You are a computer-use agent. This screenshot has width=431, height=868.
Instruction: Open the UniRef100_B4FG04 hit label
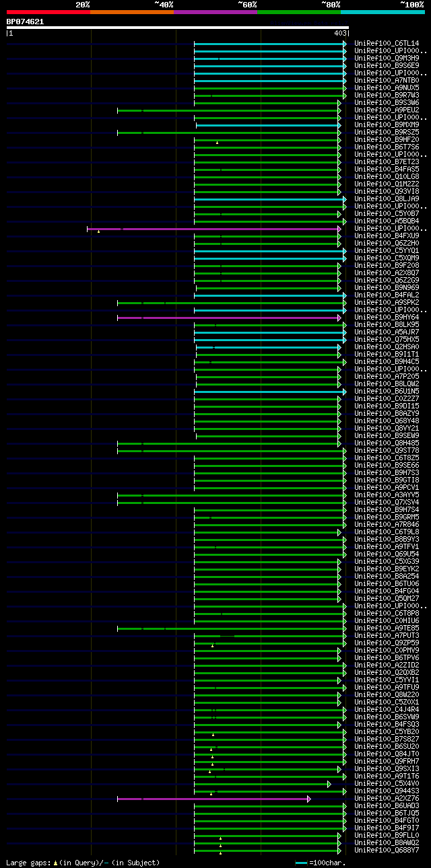pos(387,591)
